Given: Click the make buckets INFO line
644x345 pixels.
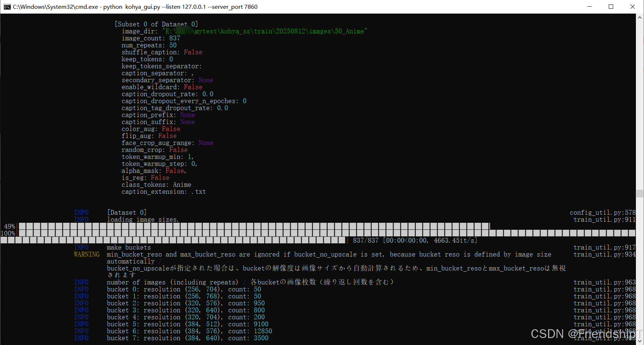Looking at the screenshot, I should pyautogui.click(x=129, y=247).
